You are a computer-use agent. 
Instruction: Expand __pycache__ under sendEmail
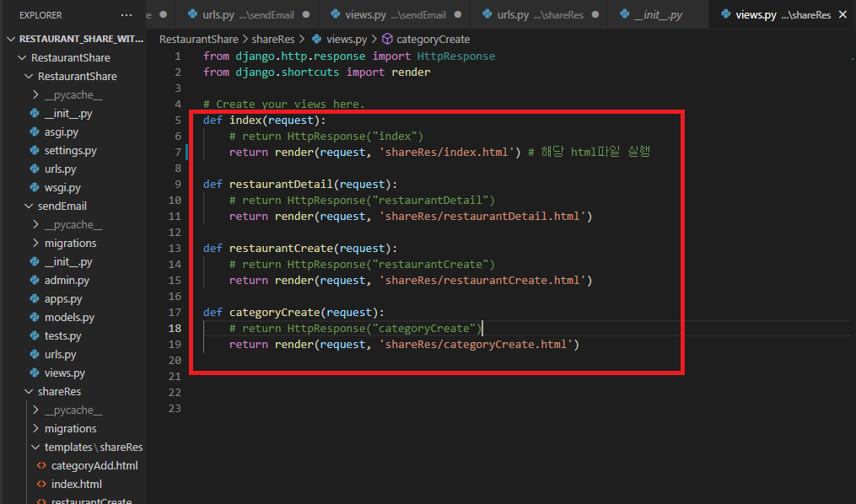(x=35, y=225)
